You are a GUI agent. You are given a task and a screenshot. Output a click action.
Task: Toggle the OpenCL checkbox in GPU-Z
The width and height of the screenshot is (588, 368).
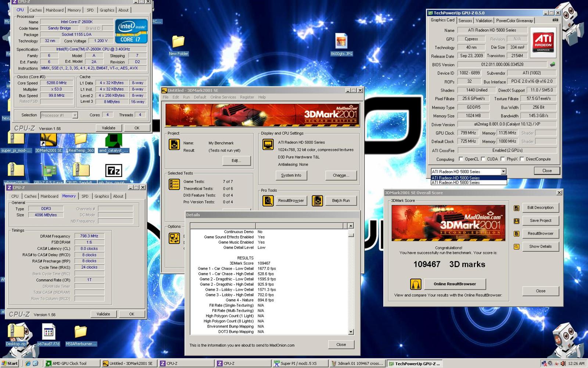(x=461, y=159)
